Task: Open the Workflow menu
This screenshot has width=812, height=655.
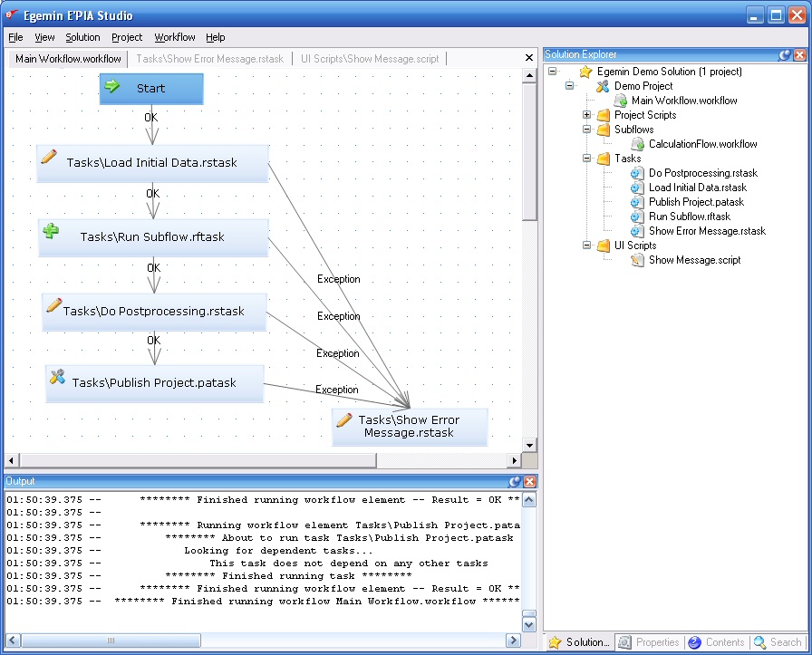Action: tap(174, 37)
